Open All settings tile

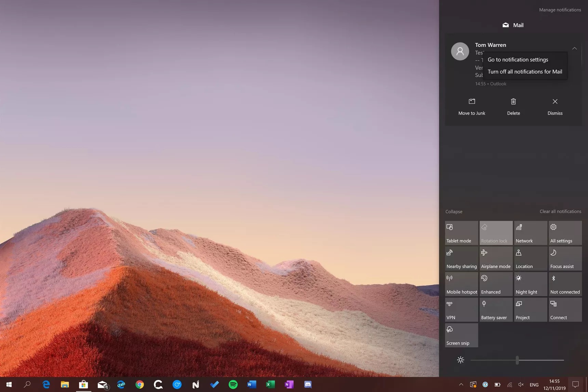click(x=565, y=233)
